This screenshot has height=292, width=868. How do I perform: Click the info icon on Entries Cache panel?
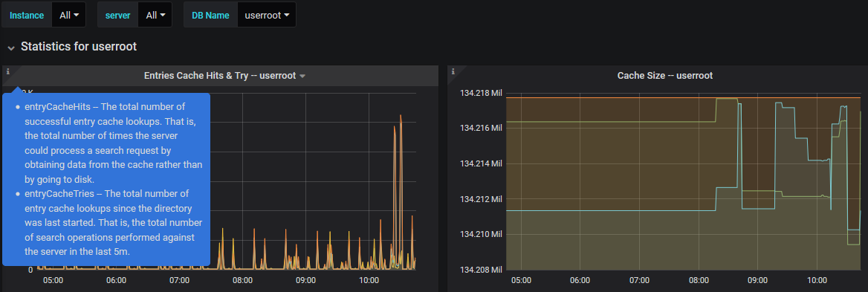(7, 71)
